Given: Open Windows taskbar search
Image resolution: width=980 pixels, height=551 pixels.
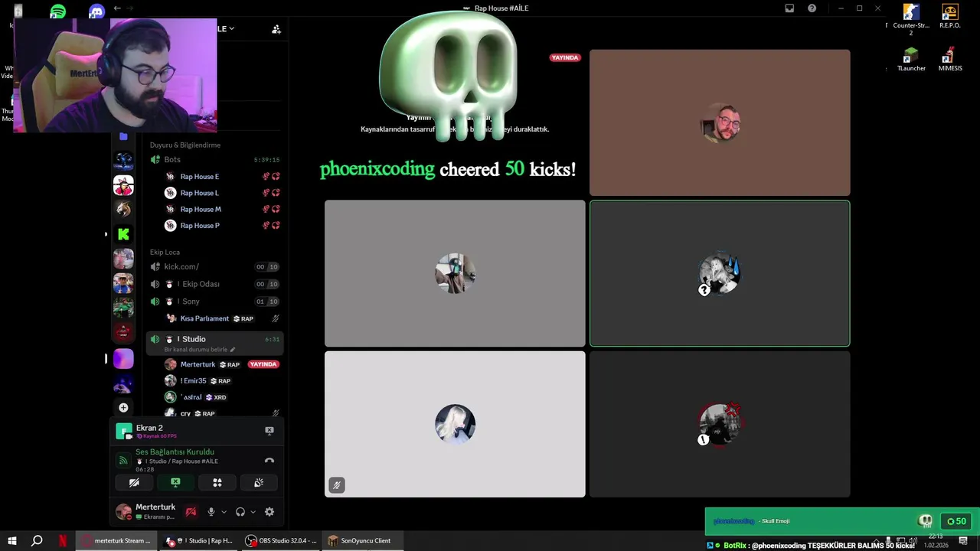Looking at the screenshot, I should pyautogui.click(x=37, y=541).
